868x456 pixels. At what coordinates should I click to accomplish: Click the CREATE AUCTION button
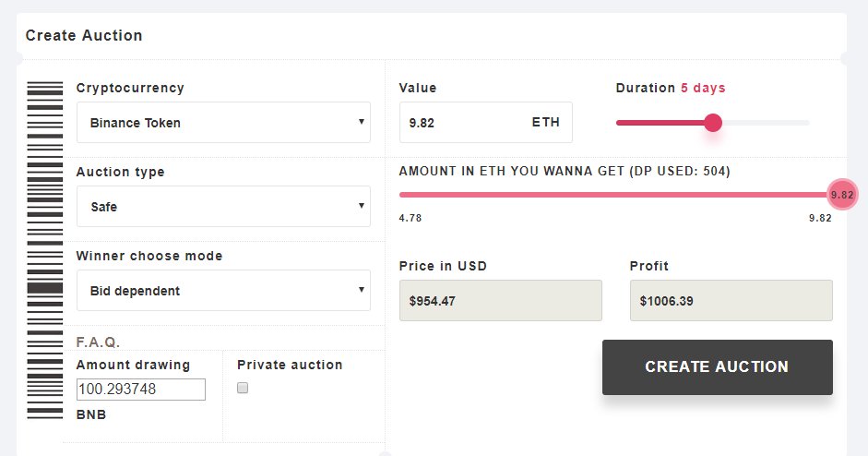point(718,367)
